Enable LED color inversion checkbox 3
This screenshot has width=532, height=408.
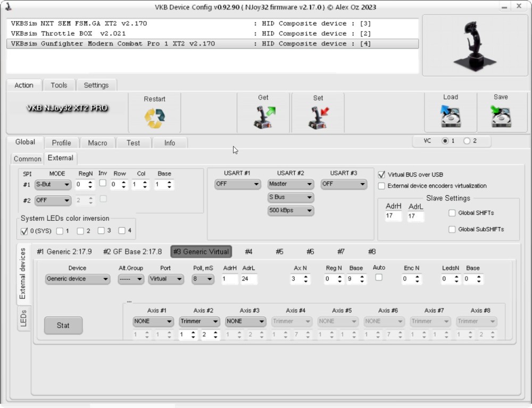coord(101,231)
